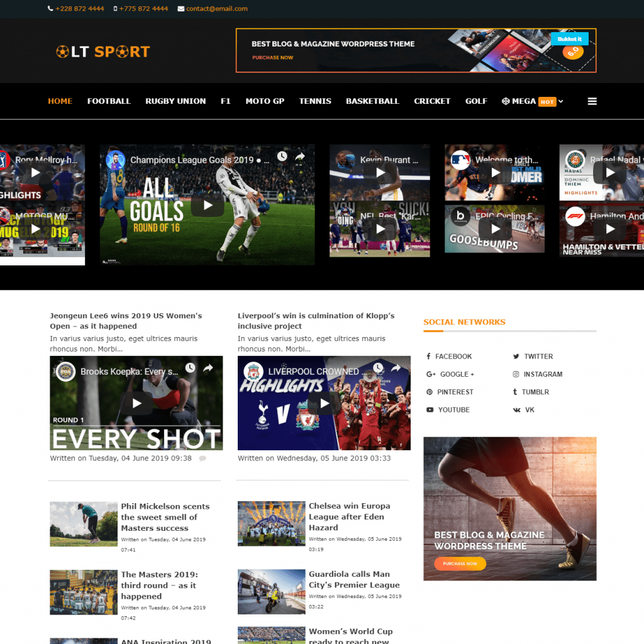This screenshot has height=644, width=644.
Task: Open the CRICKET menu item
Action: (432, 101)
